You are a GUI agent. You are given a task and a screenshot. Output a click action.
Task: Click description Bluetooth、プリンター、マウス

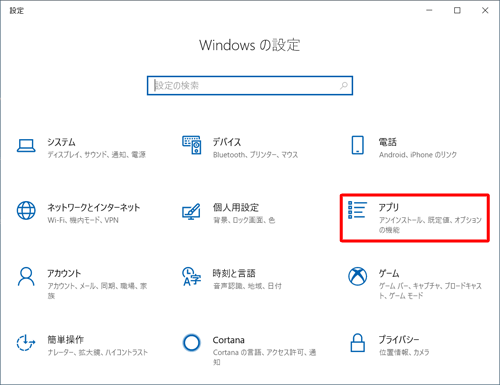tap(255, 155)
